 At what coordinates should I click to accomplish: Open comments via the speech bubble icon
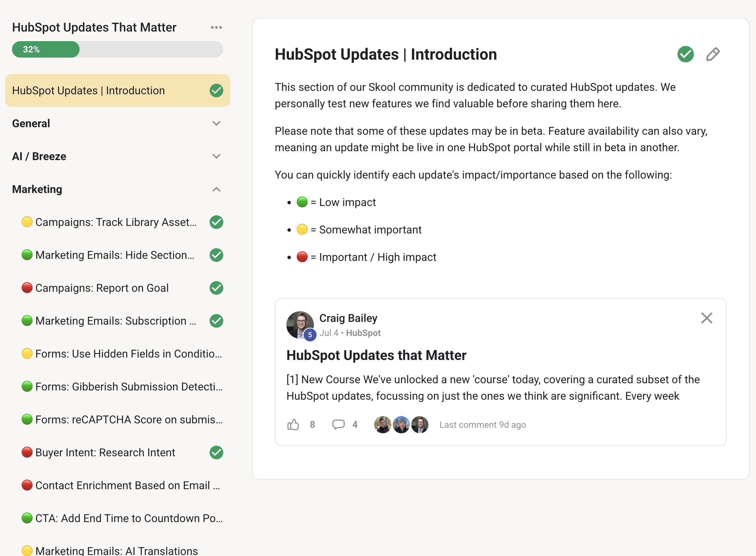coord(338,425)
